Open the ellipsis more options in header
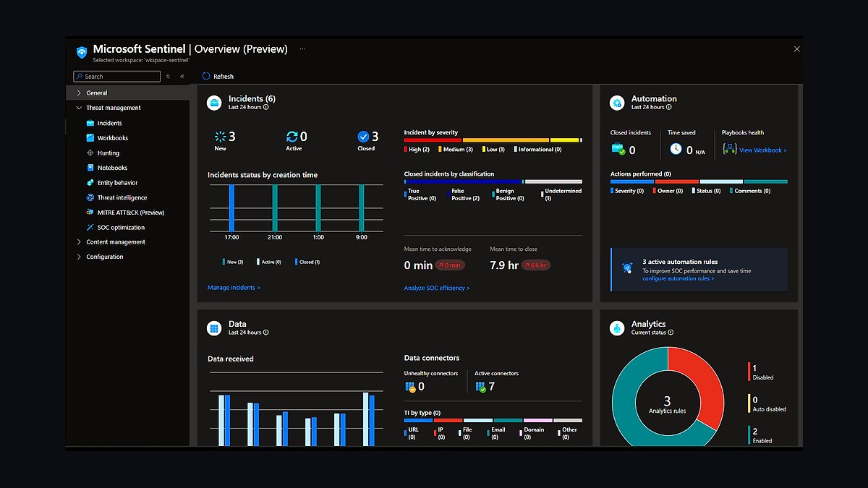This screenshot has height=488, width=868. click(302, 49)
